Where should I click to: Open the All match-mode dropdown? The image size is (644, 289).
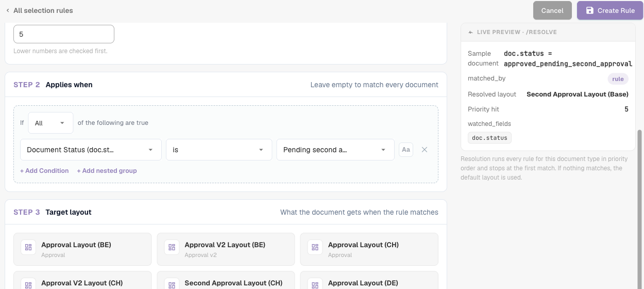[x=50, y=123]
